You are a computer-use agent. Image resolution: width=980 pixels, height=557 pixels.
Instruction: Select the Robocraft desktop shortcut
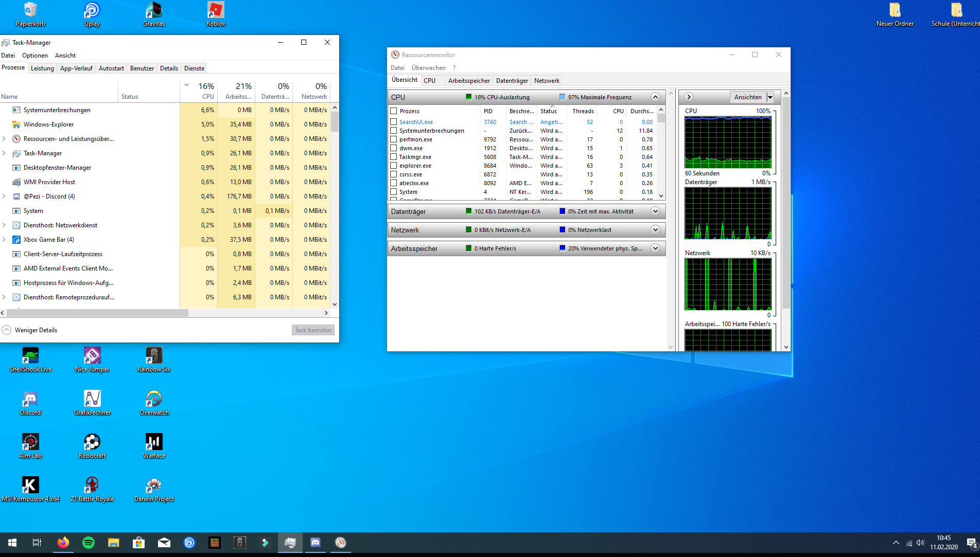(92, 446)
